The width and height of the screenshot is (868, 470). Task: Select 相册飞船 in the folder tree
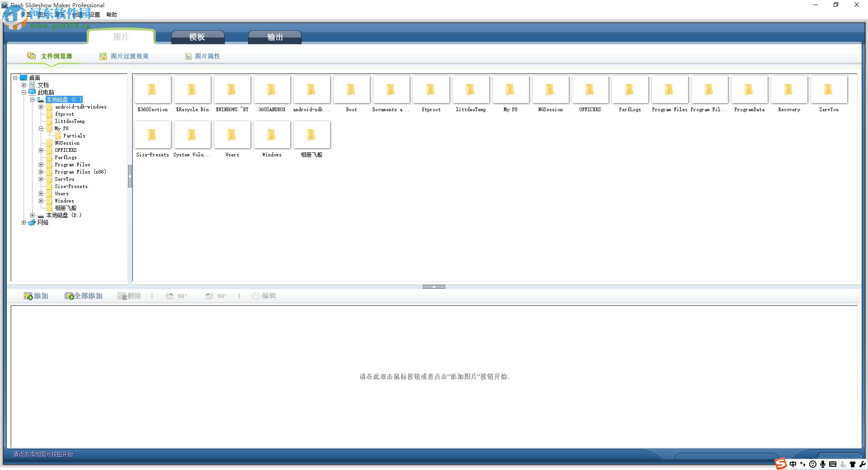coord(66,208)
